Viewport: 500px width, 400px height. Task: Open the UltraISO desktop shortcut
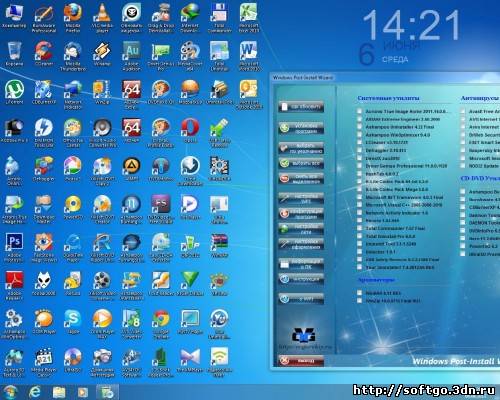click(73, 360)
